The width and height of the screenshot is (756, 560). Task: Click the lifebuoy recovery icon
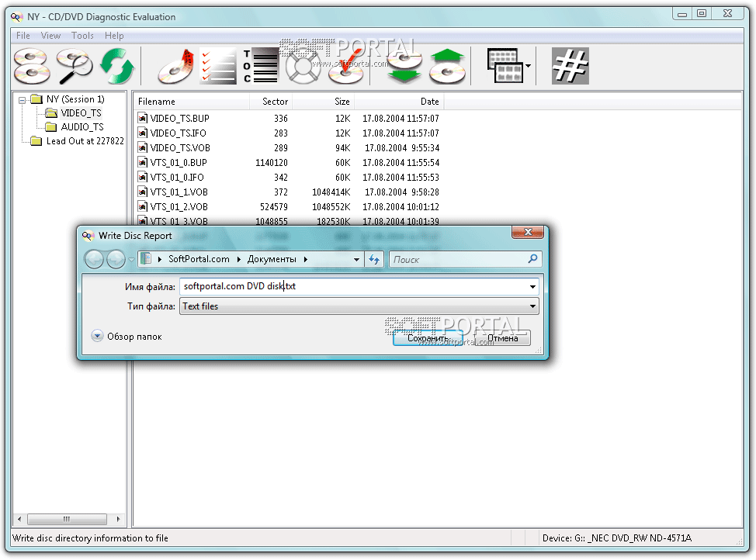click(303, 67)
